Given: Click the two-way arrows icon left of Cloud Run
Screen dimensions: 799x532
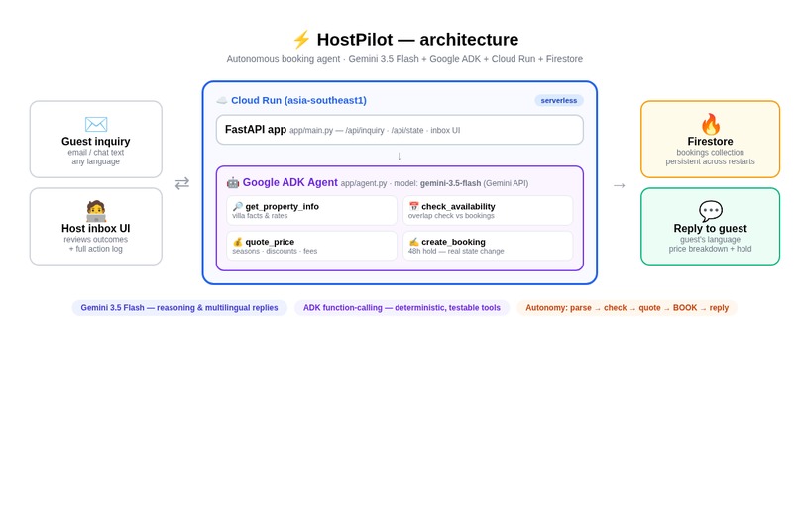Looking at the screenshot, I should [x=182, y=183].
